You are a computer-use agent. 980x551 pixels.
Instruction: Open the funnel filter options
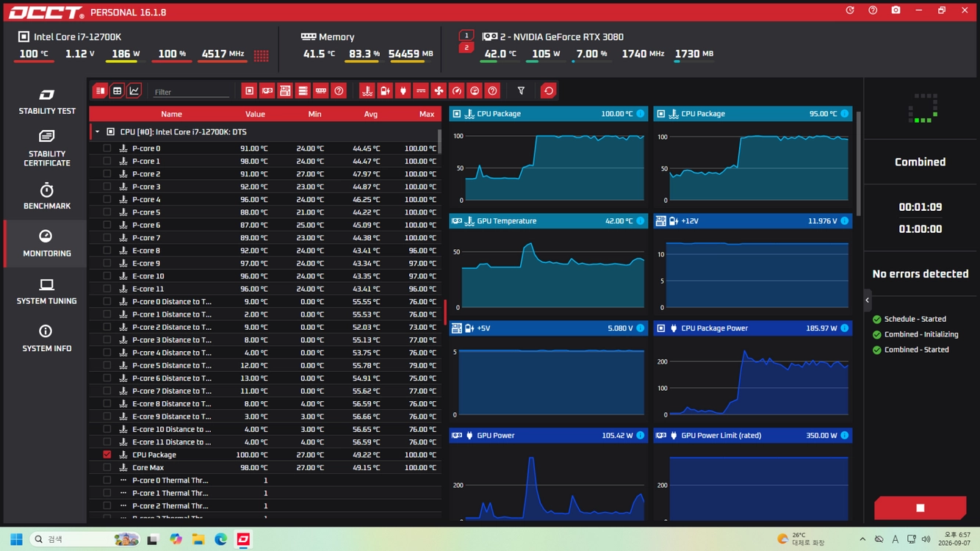[521, 91]
